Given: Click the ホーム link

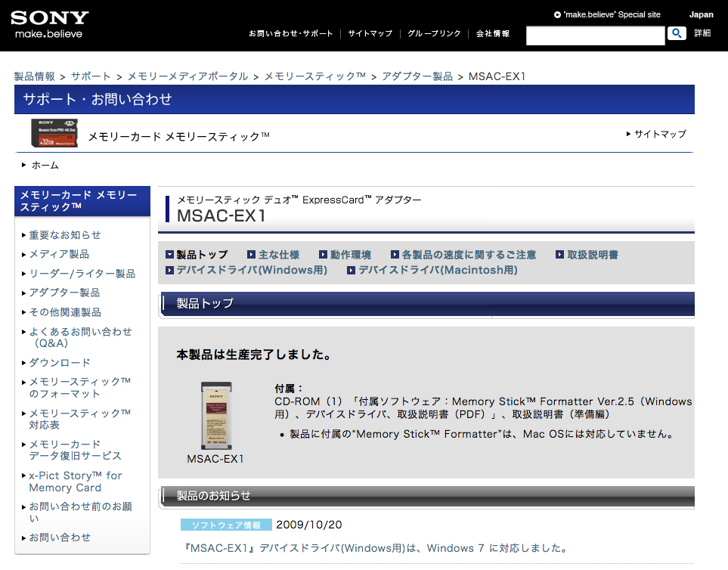Looking at the screenshot, I should [x=45, y=166].
